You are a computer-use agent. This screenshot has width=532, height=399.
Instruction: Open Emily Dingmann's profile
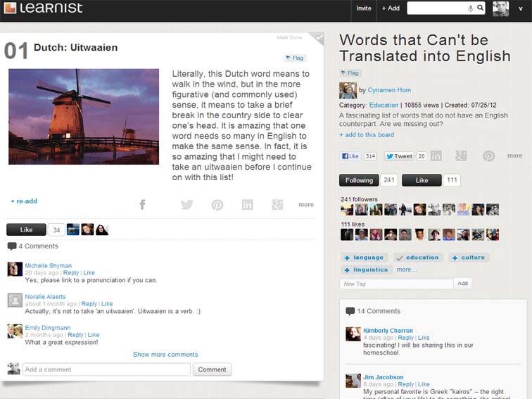48,328
